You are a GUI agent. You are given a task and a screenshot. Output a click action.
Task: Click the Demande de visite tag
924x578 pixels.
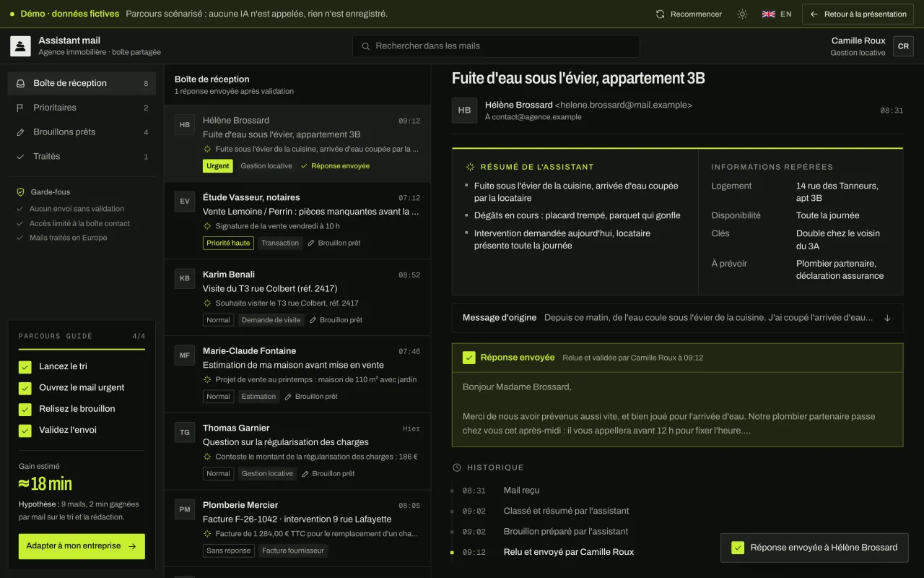click(x=271, y=320)
